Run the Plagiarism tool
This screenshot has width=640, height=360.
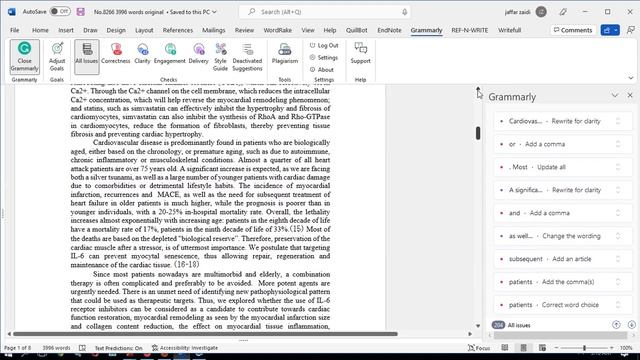pos(284,54)
